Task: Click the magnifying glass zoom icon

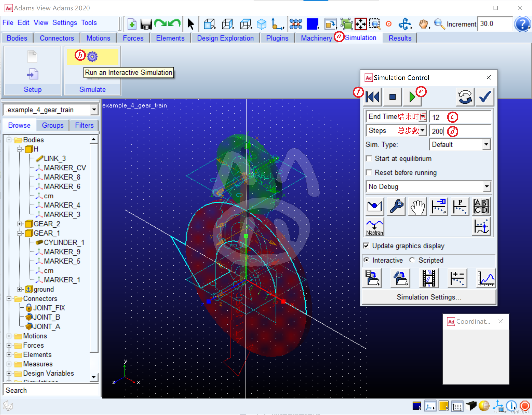Action: click(439, 24)
